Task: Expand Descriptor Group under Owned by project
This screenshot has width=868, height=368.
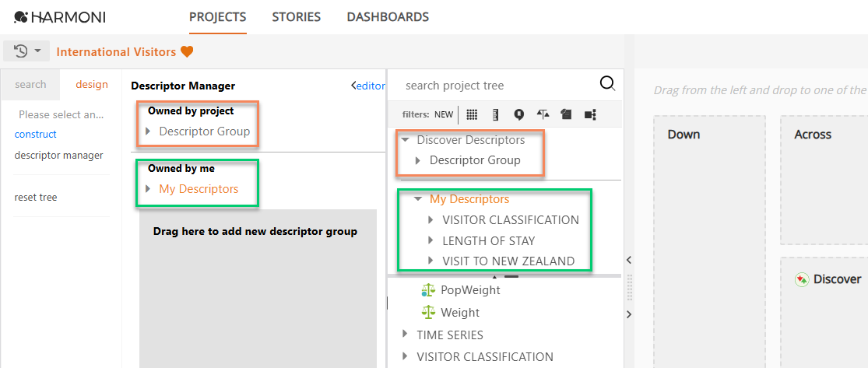Action: [148, 131]
